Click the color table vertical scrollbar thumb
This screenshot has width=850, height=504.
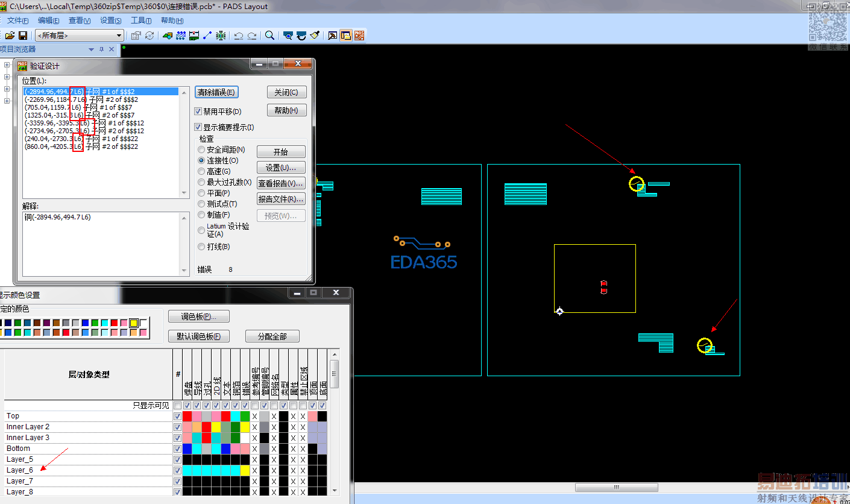[x=335, y=374]
